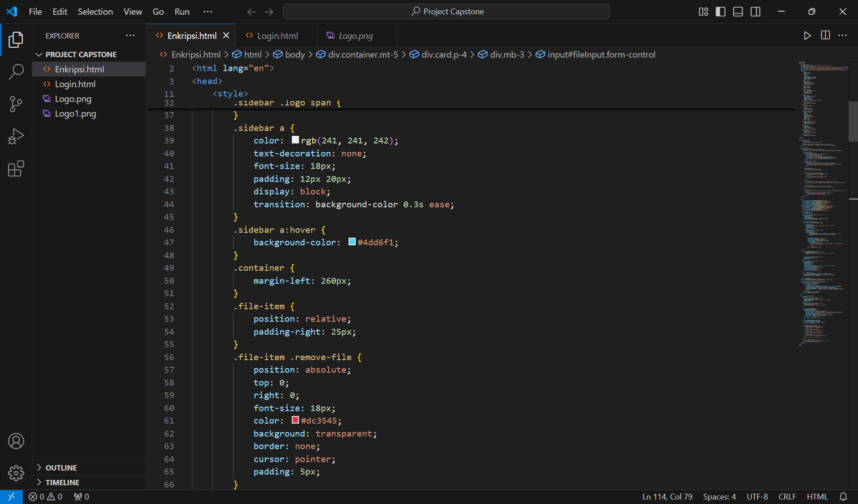Click the Run file play button

(x=807, y=36)
